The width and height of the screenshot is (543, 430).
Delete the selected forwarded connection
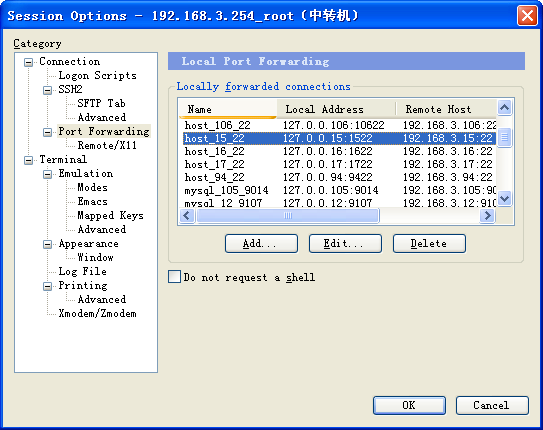(x=429, y=243)
